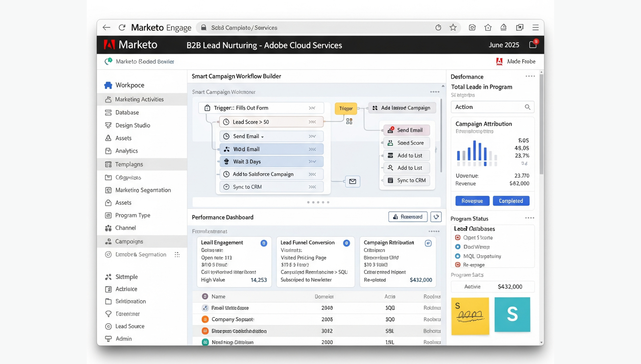Screen dimensions: 641x364
Task: Click the envelope node in workflow canvas
Action: click(353, 182)
